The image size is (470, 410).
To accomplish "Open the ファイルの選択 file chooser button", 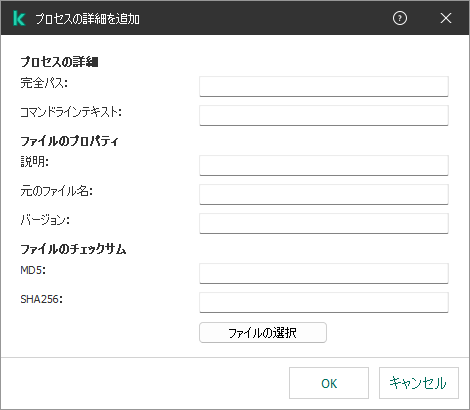I will 263,332.
